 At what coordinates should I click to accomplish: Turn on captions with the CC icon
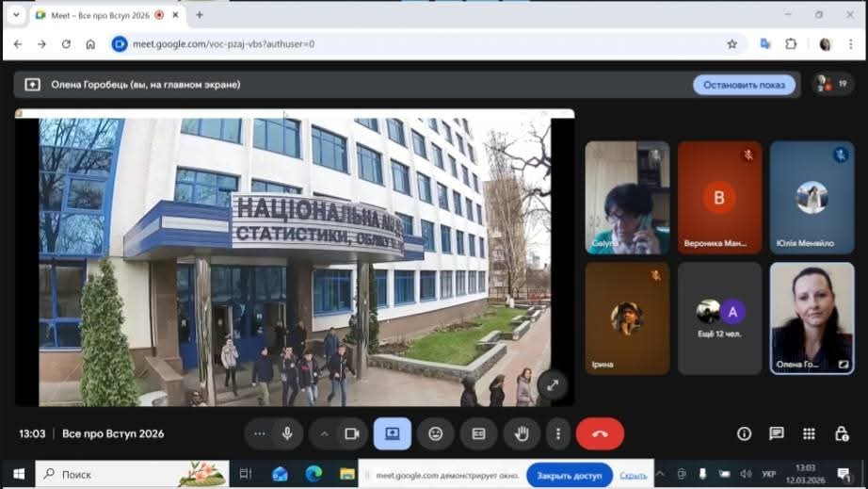coord(478,433)
